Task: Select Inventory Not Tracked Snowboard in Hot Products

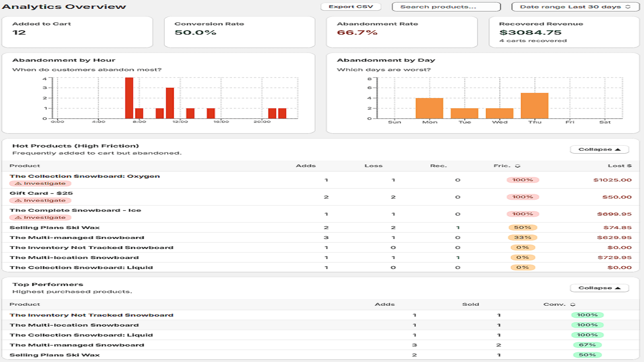Action: point(91,248)
